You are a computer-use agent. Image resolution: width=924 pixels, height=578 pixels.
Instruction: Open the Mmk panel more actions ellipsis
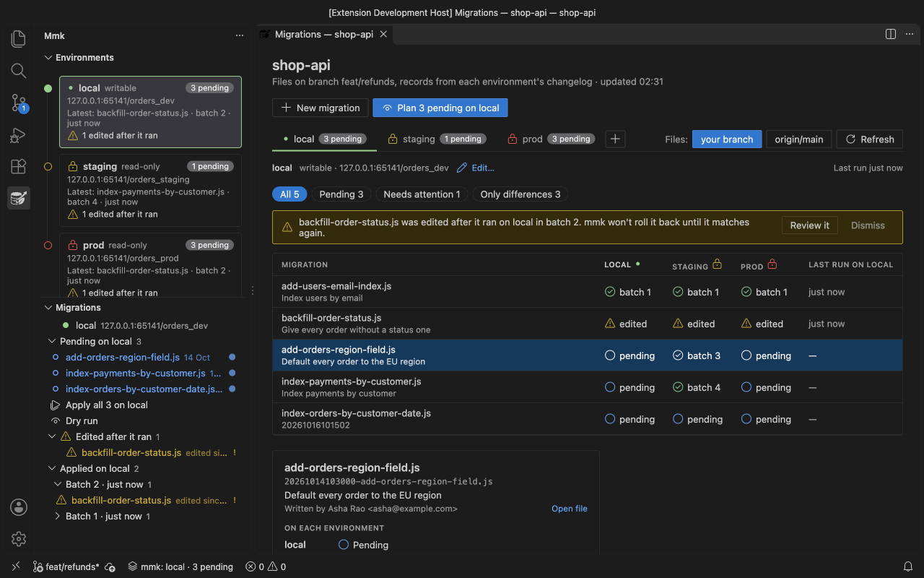(x=240, y=35)
